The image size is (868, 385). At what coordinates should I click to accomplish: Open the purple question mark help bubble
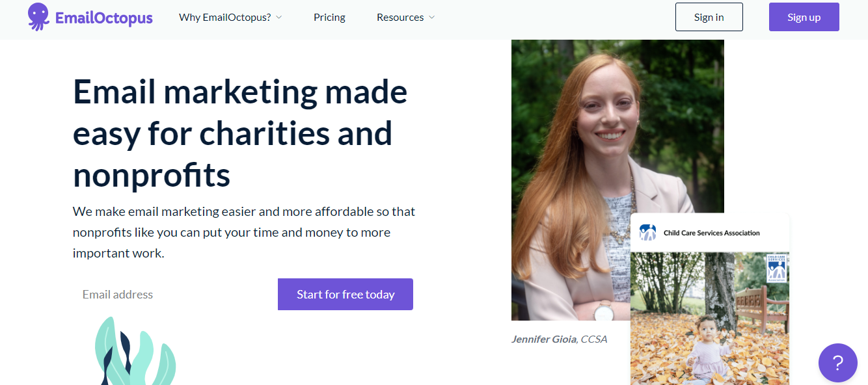837,363
